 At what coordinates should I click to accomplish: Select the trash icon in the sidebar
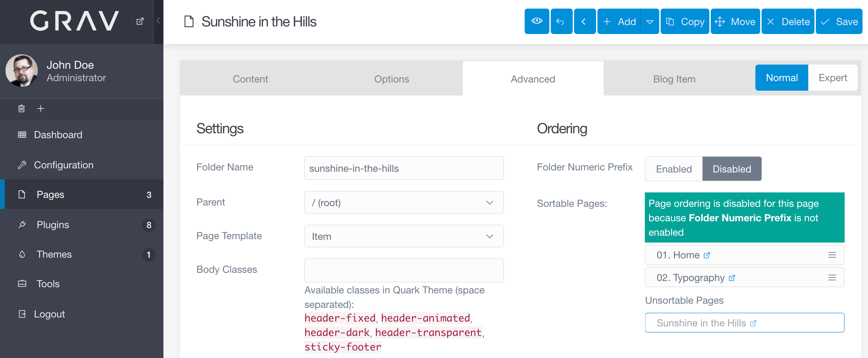pos(21,109)
